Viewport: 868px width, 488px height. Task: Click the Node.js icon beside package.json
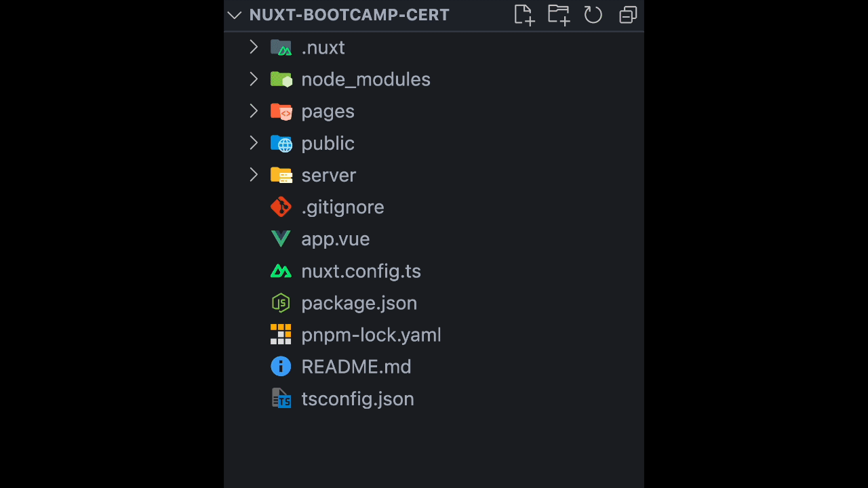(281, 303)
